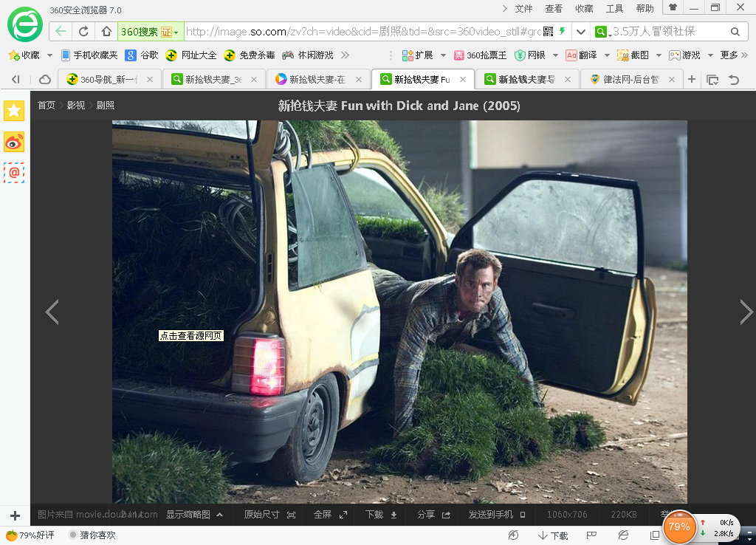Go to 首页 breadcrumb link
Viewport: 756px width, 545px height.
click(x=47, y=105)
